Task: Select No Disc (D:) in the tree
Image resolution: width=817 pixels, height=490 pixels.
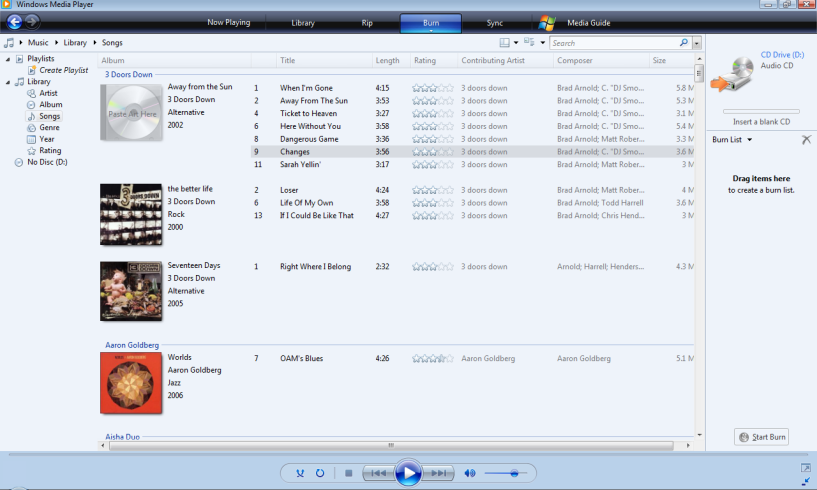Action: coord(47,162)
